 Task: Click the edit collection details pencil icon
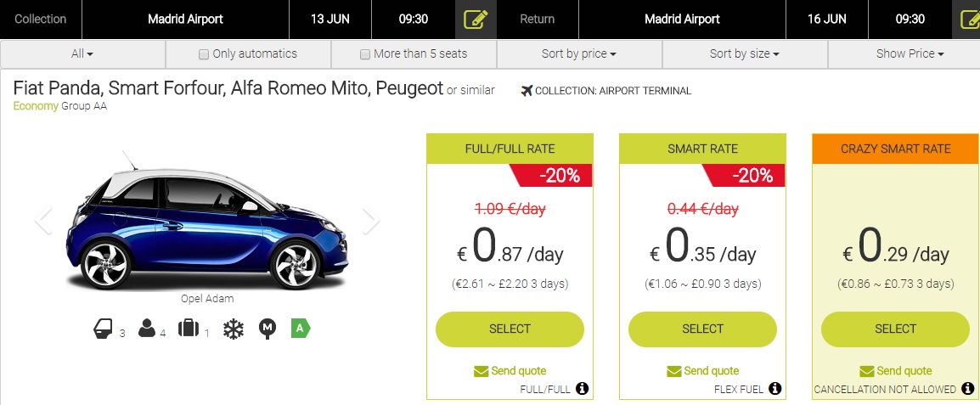(476, 20)
